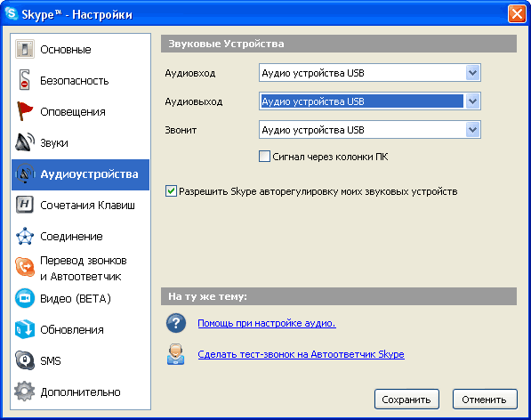
Task: Click the Звуковые Устройства header
Action: (339, 44)
